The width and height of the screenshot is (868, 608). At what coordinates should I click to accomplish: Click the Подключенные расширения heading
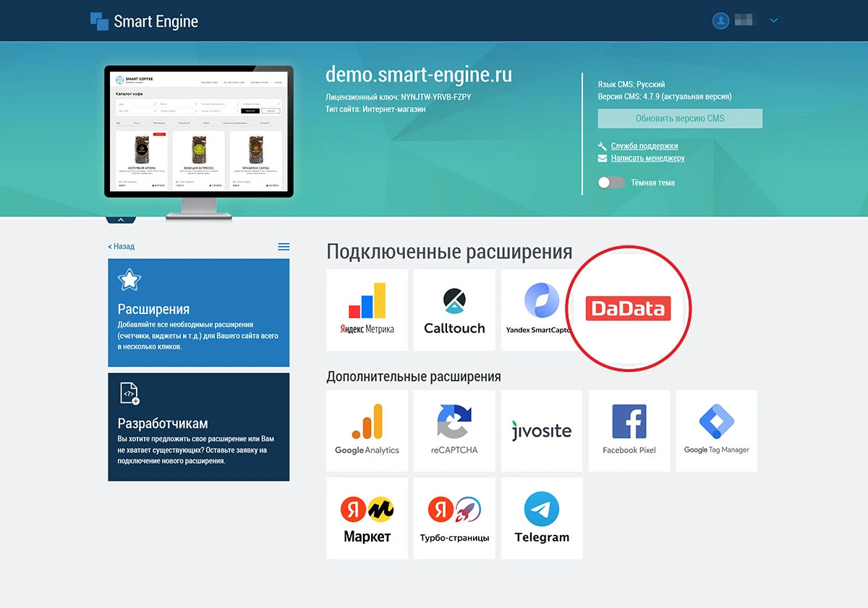[x=449, y=252]
